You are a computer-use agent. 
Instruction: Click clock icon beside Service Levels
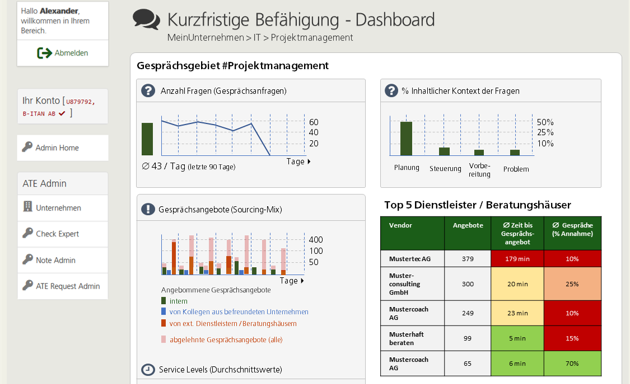click(x=148, y=369)
